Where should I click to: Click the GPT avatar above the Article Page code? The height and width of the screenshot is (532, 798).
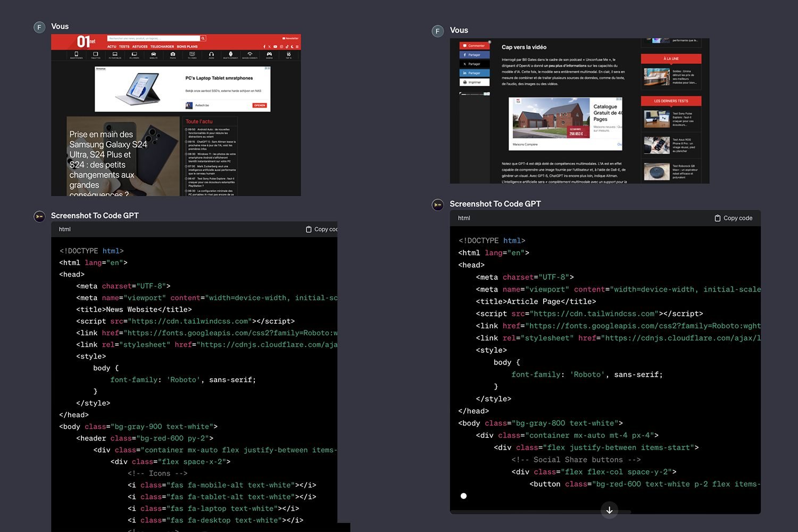[x=438, y=205]
